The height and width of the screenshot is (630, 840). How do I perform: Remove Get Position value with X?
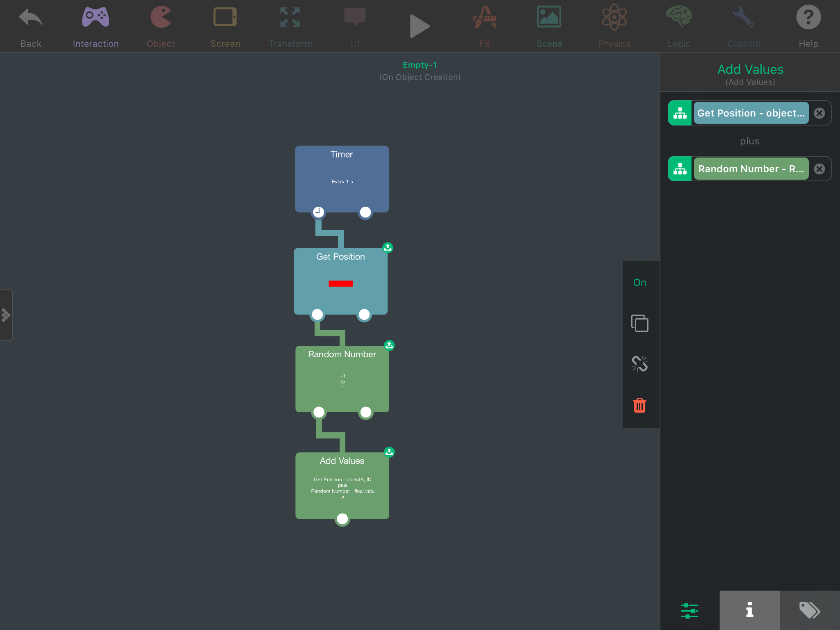[819, 113]
